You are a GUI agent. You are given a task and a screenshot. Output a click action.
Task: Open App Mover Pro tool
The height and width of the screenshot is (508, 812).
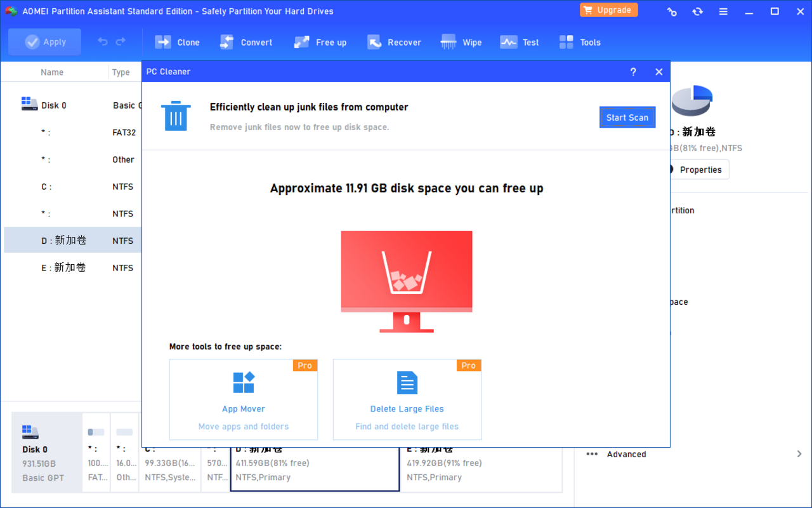coord(243,399)
